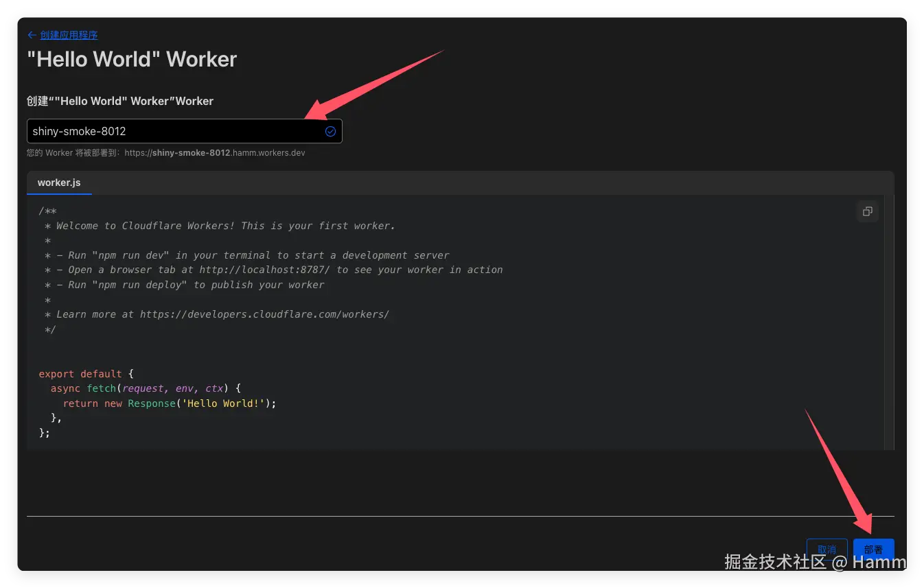Click the developers.cloudflare.com/workers/ comment line
Image resolution: width=924 pixels, height=588 pixels.
point(217,314)
